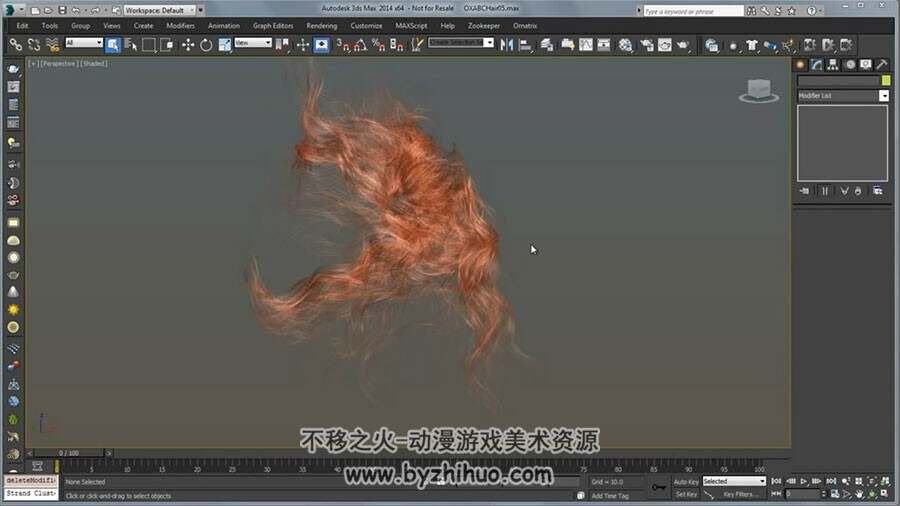Click Go to End playback button
The width and height of the screenshot is (900, 506).
(831, 481)
